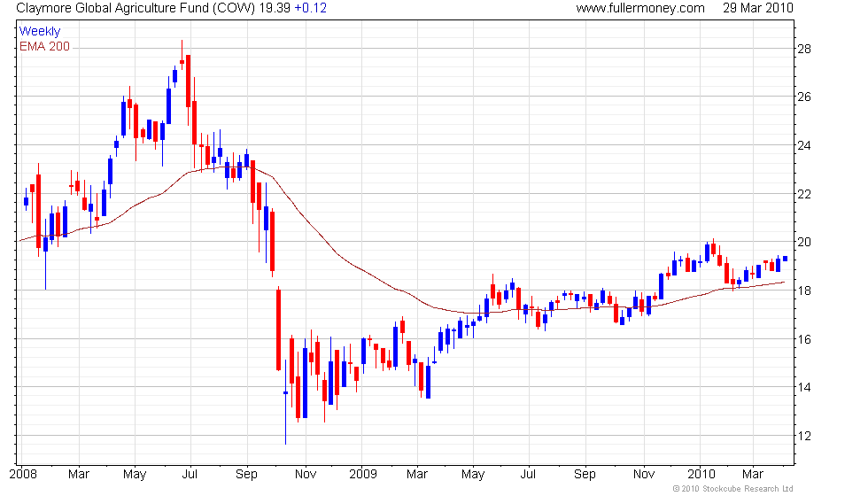Click the y-axis label 14
This screenshot has width=868, height=496.
pos(804,388)
